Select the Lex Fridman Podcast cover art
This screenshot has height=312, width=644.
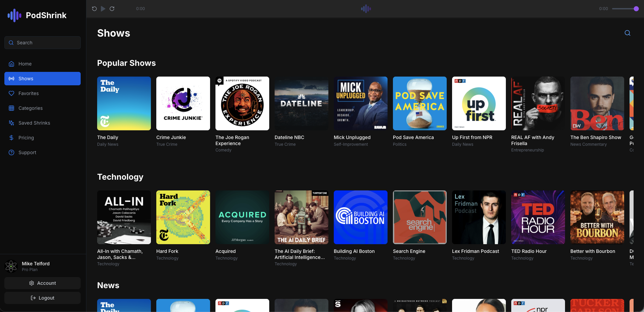(479, 217)
